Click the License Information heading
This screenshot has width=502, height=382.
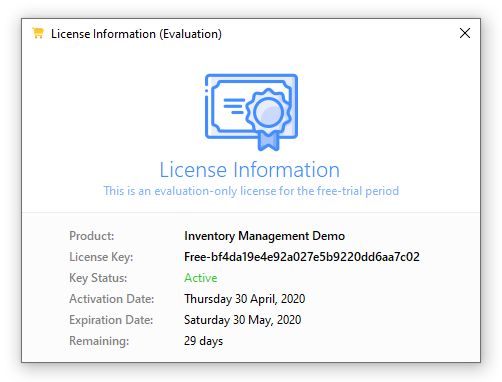click(x=249, y=170)
